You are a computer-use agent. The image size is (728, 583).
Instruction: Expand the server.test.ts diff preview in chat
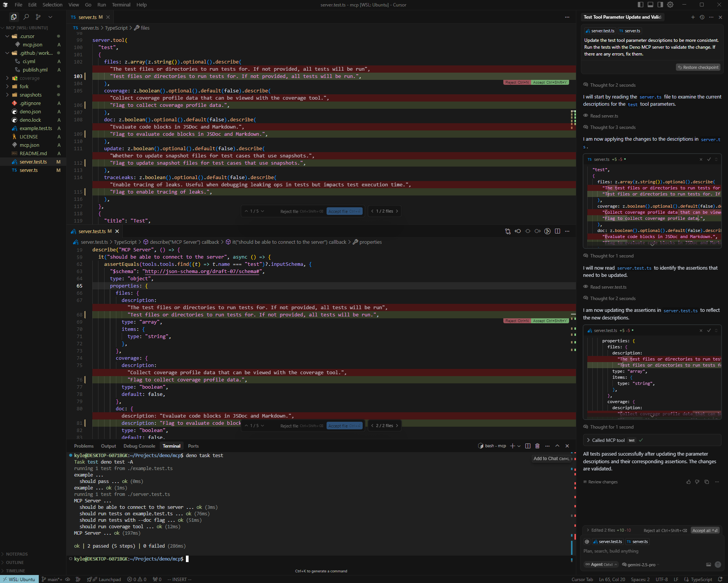click(652, 415)
